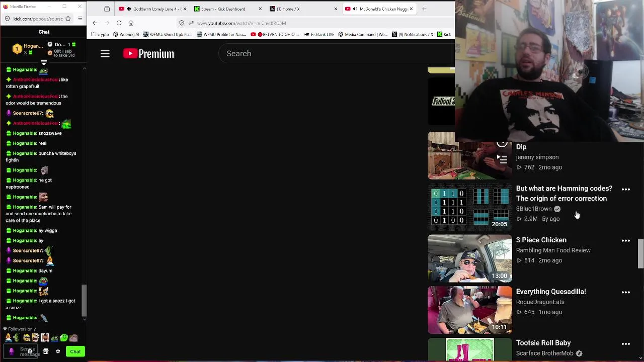
Task: Open the 3 Piece Chicken thumbnail
Action: pyautogui.click(x=470, y=258)
